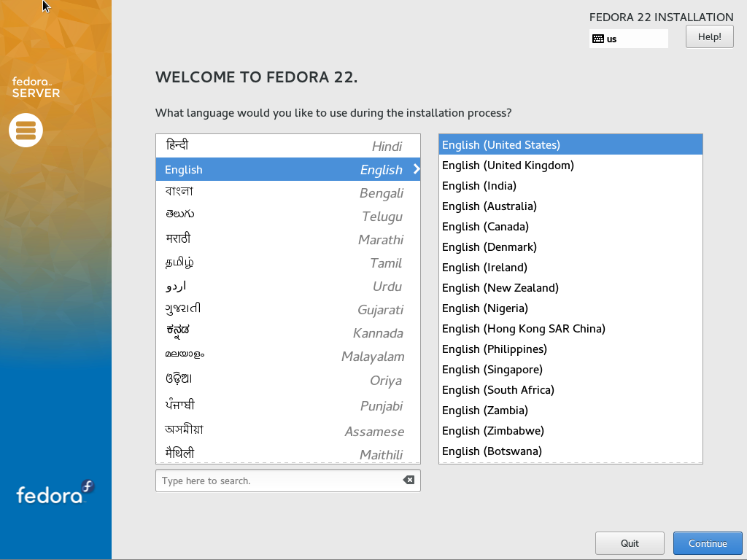
Task: Pick Oriya as the language
Action: 287,380
